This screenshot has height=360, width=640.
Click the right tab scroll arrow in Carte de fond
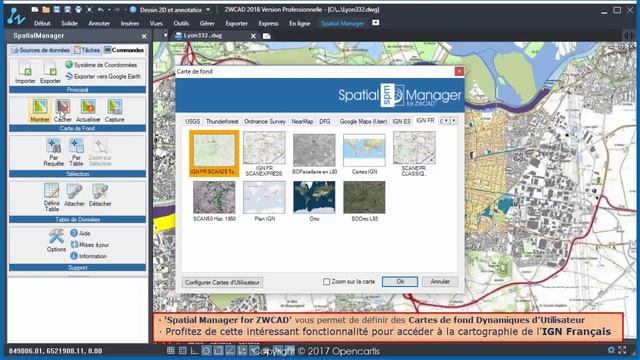(x=454, y=121)
